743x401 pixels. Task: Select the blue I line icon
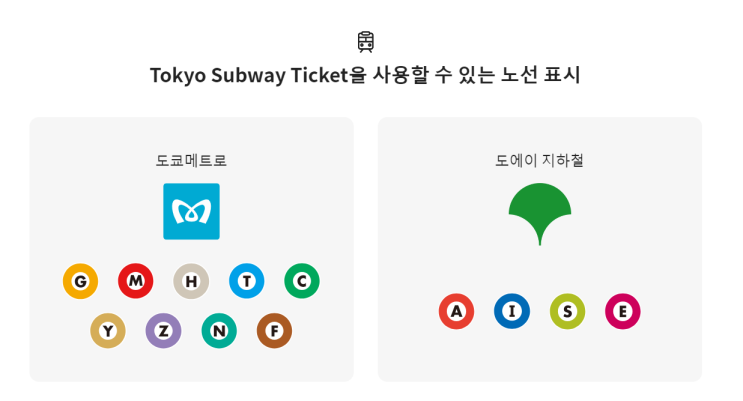coord(512,311)
